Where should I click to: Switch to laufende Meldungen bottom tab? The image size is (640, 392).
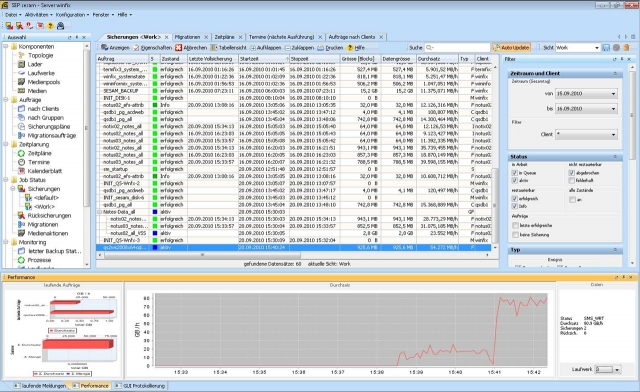pyautogui.click(x=40, y=386)
